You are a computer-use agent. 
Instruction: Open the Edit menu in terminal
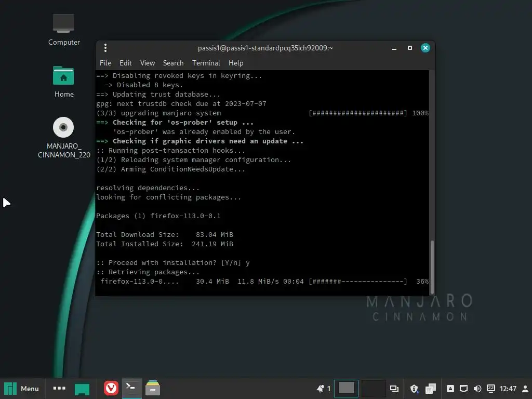pyautogui.click(x=126, y=63)
